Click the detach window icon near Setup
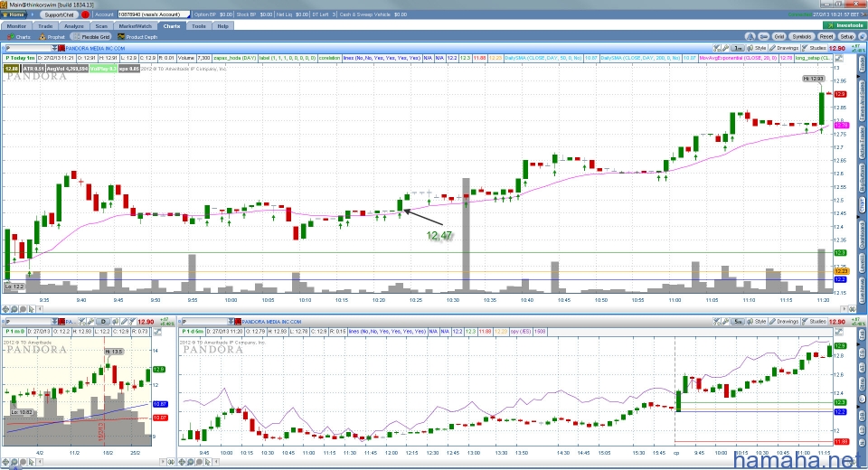The height and width of the screenshot is (470, 868). (862, 36)
